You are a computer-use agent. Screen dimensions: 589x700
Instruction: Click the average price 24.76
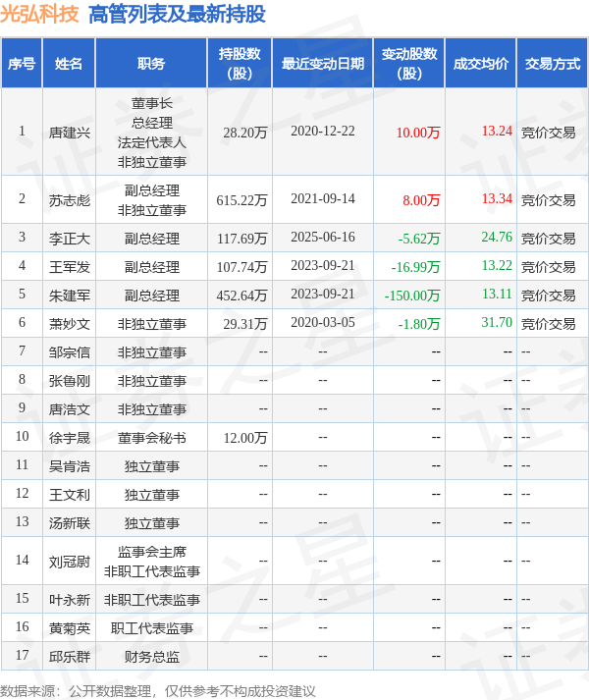tap(497, 237)
